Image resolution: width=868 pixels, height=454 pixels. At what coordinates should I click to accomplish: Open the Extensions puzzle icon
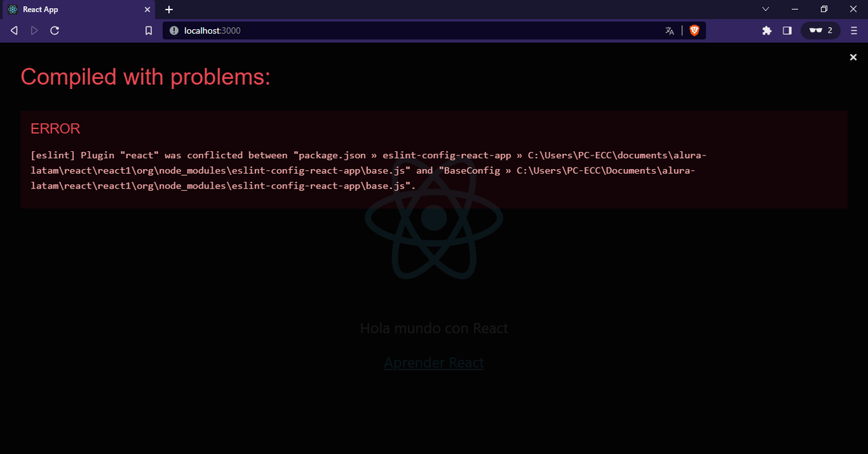[x=767, y=31]
